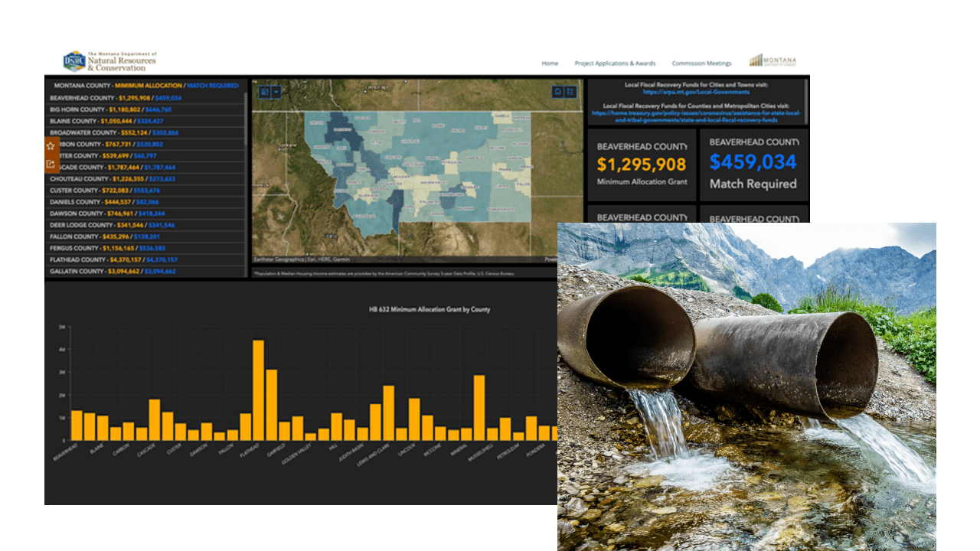Click the $1,295,908 Minimum Allocation Grant card
980x551 pixels.
(x=642, y=165)
